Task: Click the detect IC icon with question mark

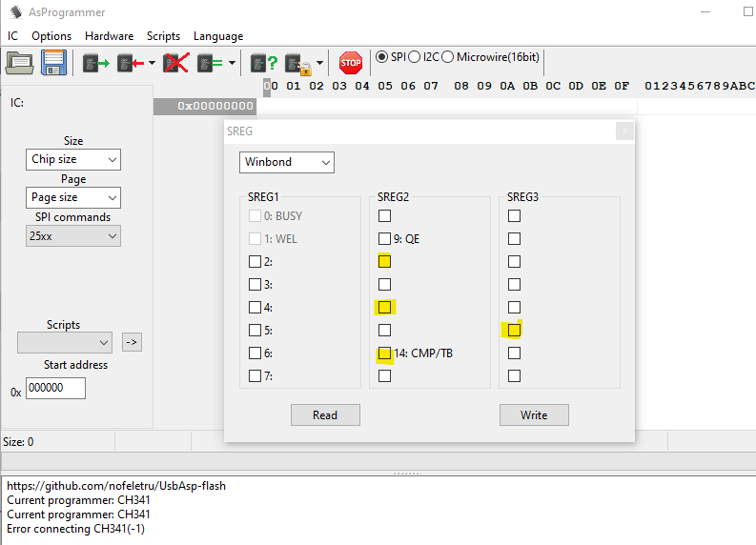Action: point(264,63)
